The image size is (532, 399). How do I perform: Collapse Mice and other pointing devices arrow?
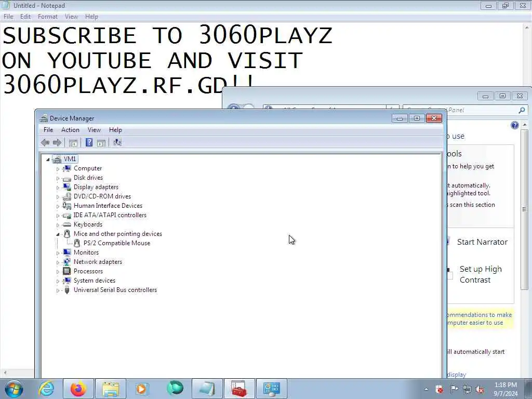pyautogui.click(x=58, y=234)
